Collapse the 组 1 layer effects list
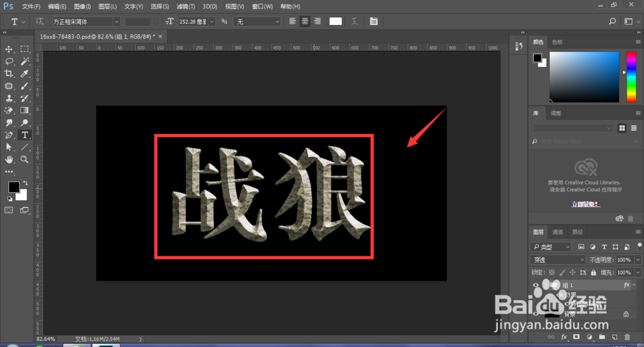Screen dimensions: 644x347 pyautogui.click(x=634, y=285)
